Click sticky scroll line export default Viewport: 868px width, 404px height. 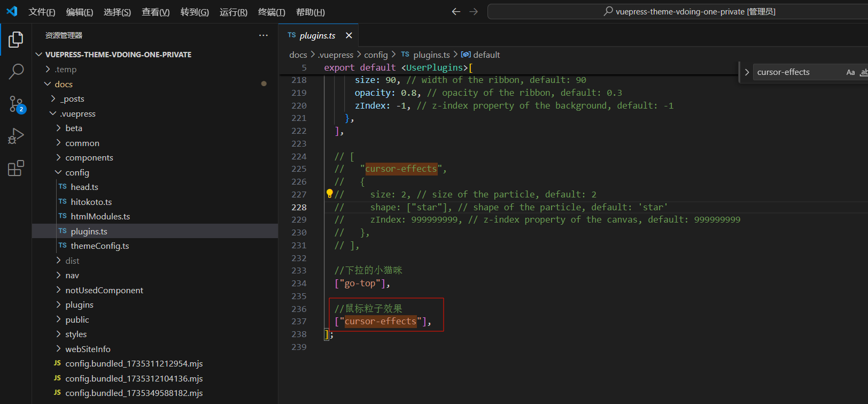click(398, 67)
